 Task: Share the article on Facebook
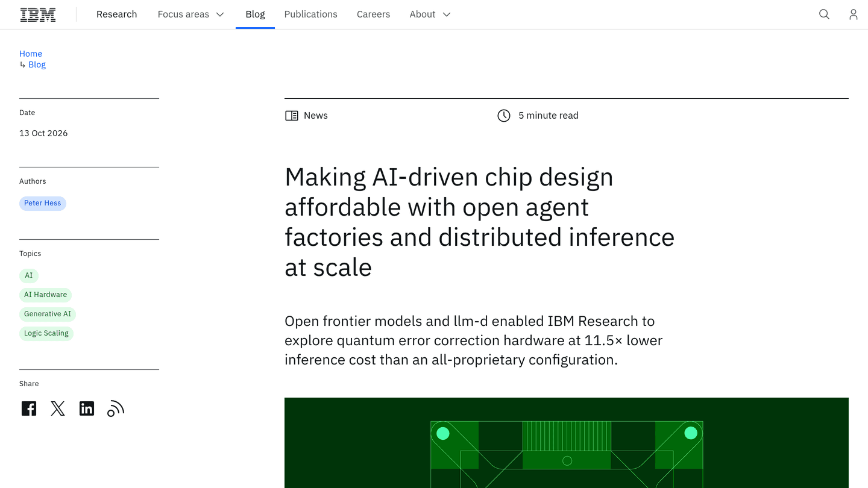click(x=29, y=408)
